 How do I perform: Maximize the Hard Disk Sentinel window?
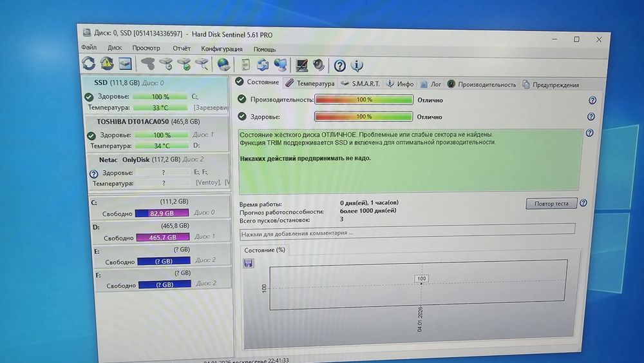(x=576, y=39)
